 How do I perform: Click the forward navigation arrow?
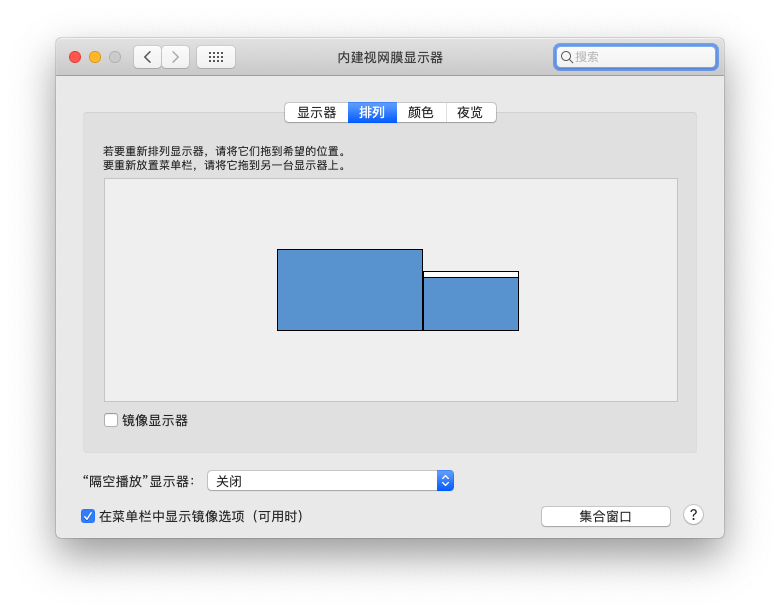tap(175, 57)
